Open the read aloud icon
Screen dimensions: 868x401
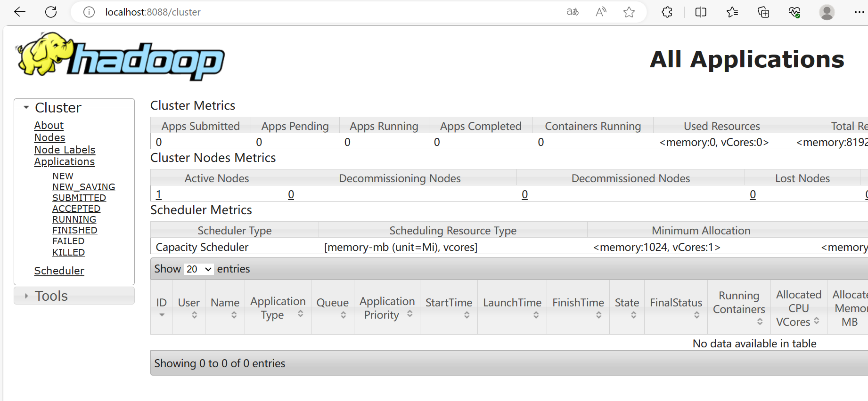[x=601, y=12]
